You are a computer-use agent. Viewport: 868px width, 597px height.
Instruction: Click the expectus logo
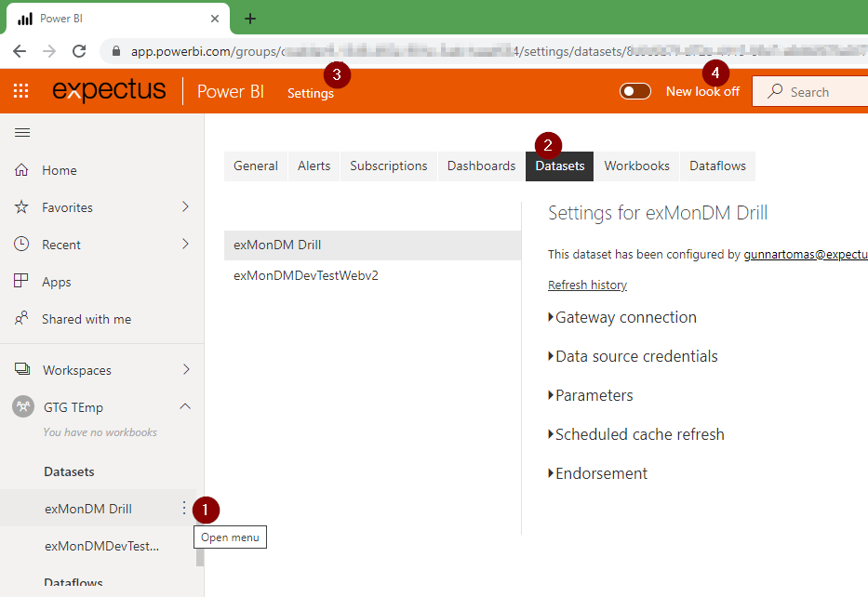pos(109,90)
